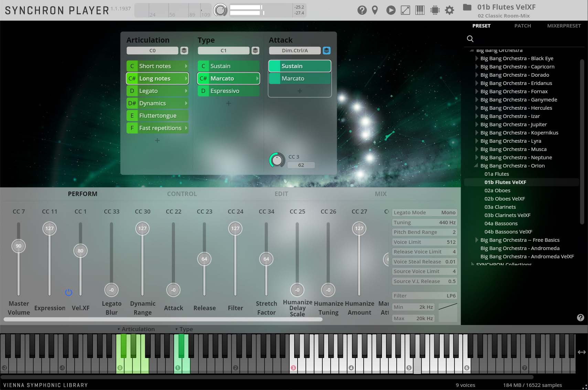
Task: Click the horizontal scrollbar under the faders
Action: (x=163, y=319)
